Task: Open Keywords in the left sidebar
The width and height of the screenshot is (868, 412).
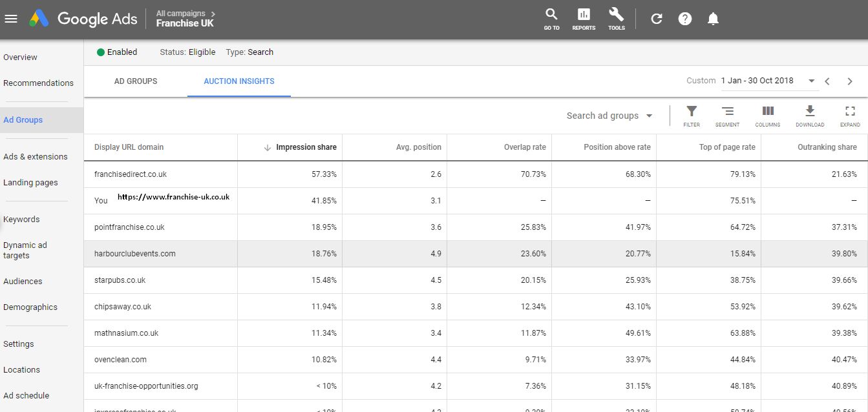Action: [21, 220]
